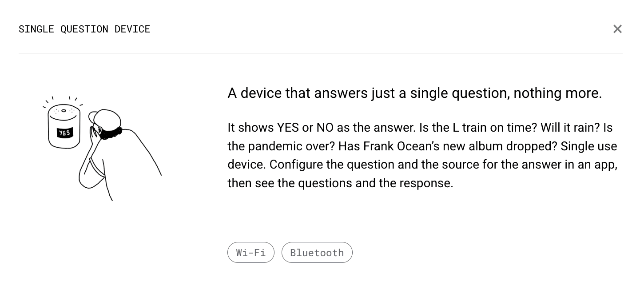Close the Single Question Device dialog
Image resolution: width=644 pixels, height=282 pixels.
[617, 29]
